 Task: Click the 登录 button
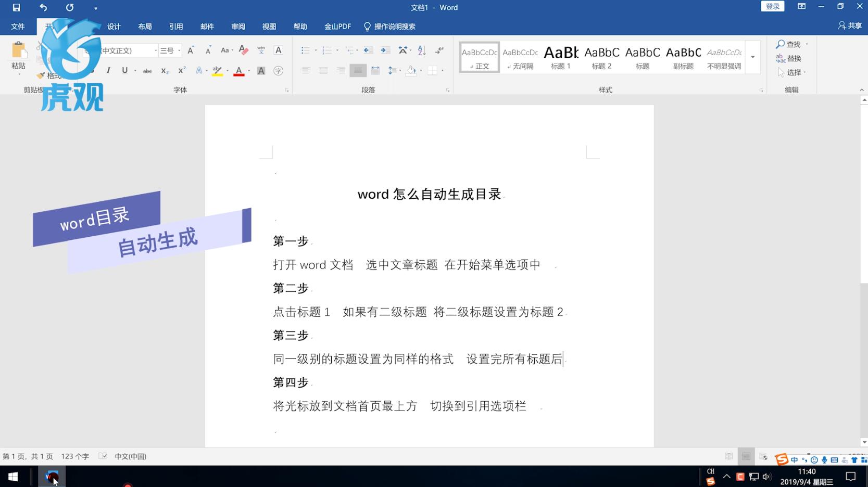tap(773, 6)
